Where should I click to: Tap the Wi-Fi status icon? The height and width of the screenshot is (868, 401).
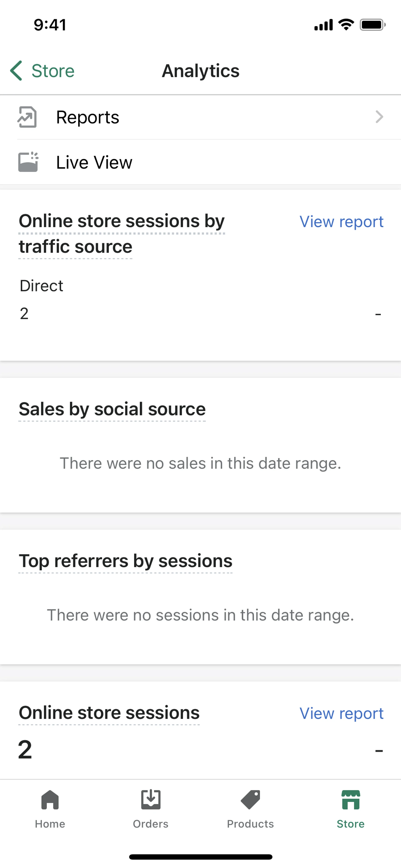point(346,25)
